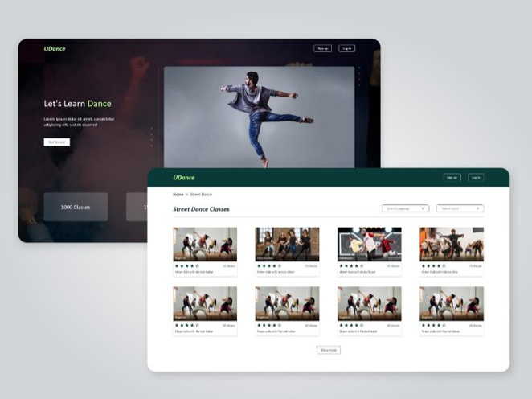The width and height of the screenshot is (532, 399).
Task: Click the star rating under the stage performers class
Action: (351, 266)
